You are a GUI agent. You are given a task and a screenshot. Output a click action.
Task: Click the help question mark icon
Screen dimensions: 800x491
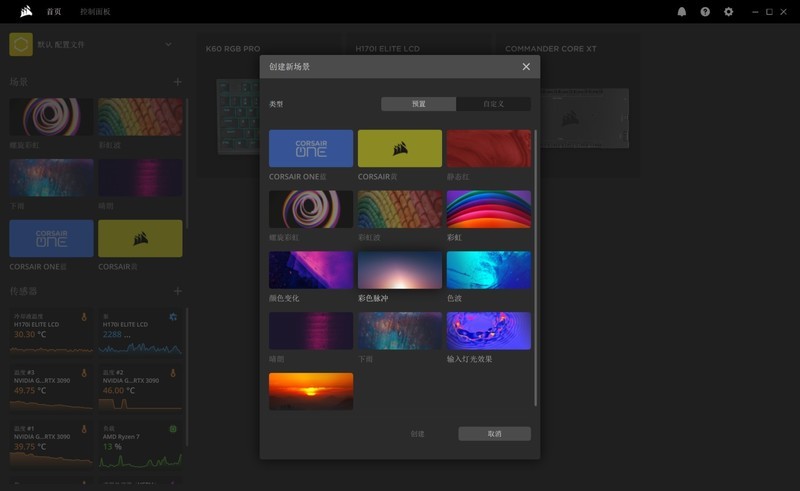[x=705, y=12]
